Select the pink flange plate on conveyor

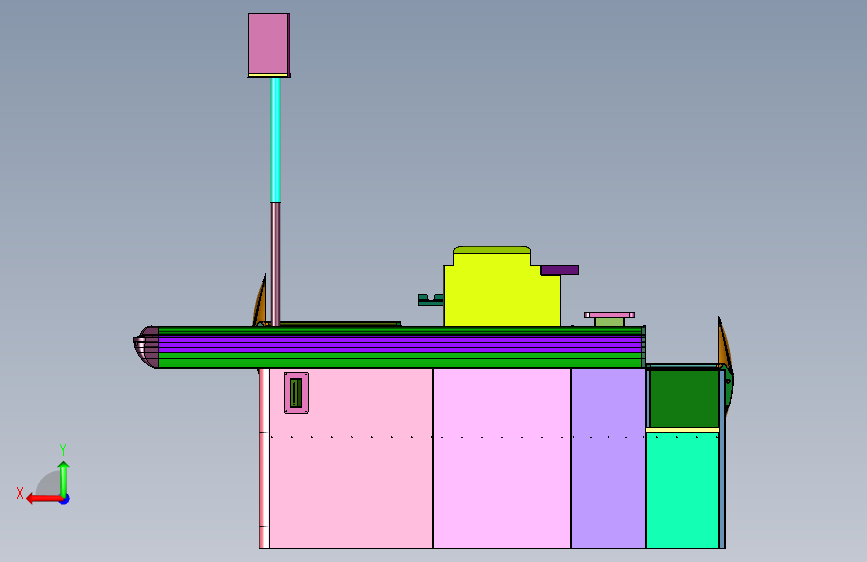(x=609, y=315)
